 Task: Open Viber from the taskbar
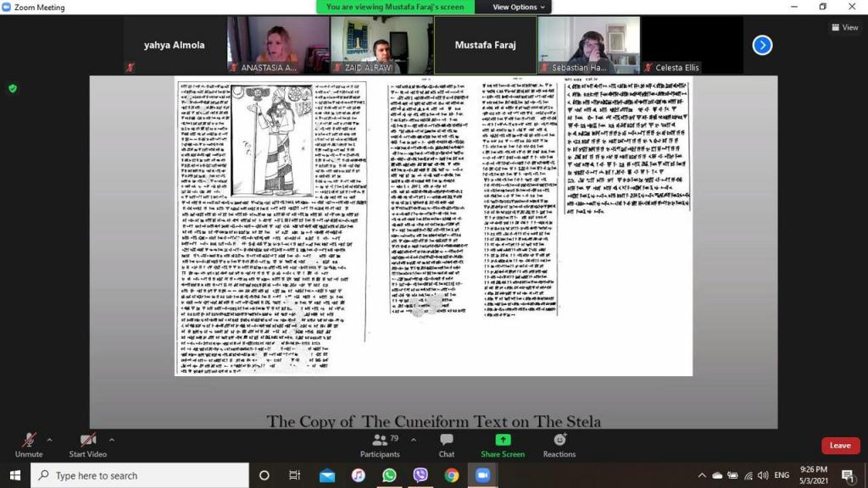coord(420,475)
